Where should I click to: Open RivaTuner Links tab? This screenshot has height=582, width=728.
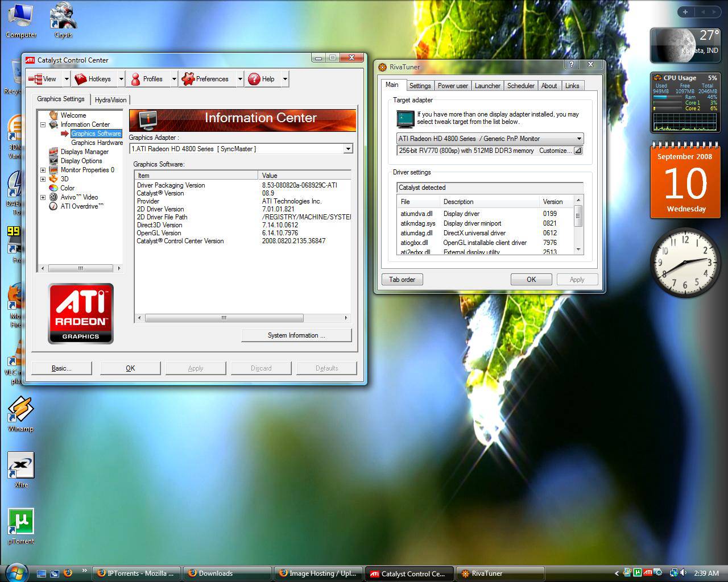[x=572, y=86]
